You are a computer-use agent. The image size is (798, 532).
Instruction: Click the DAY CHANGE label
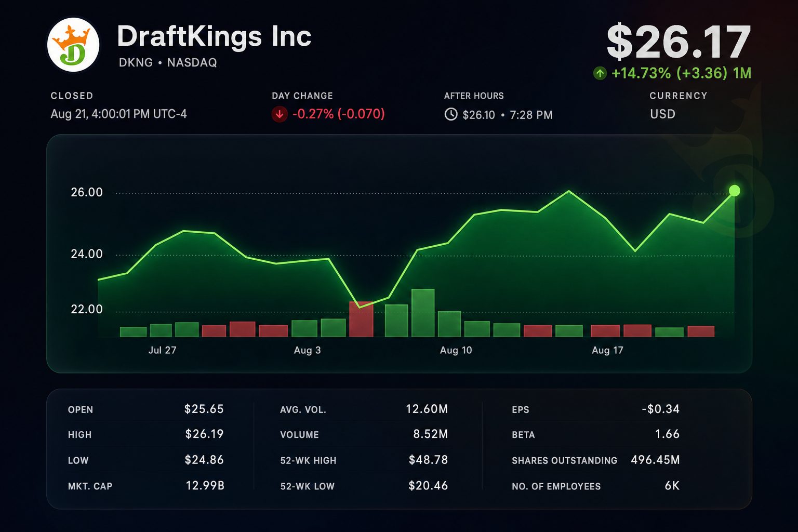coord(302,96)
